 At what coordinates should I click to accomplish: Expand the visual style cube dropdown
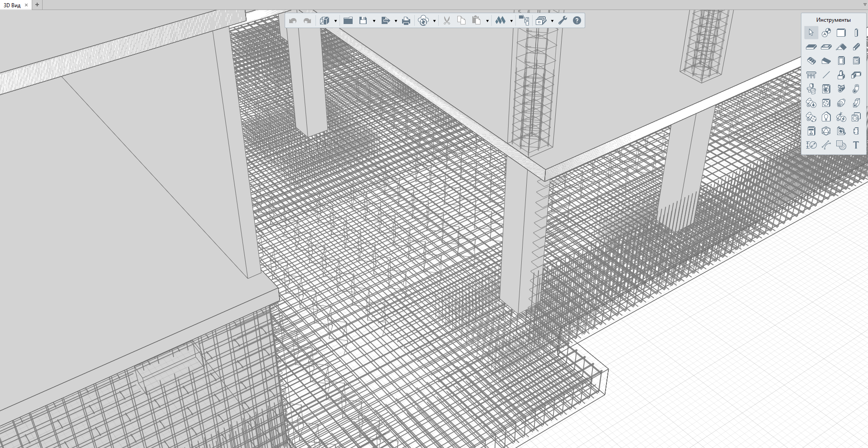tap(335, 21)
